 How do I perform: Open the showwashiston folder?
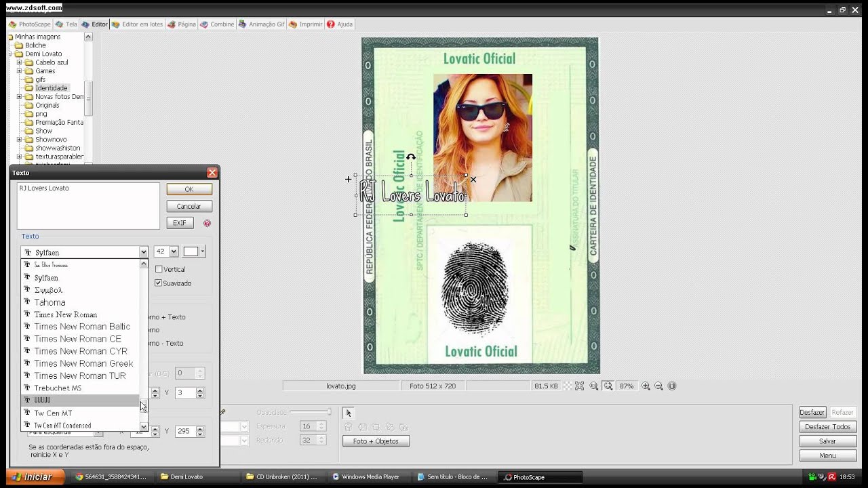pos(58,148)
